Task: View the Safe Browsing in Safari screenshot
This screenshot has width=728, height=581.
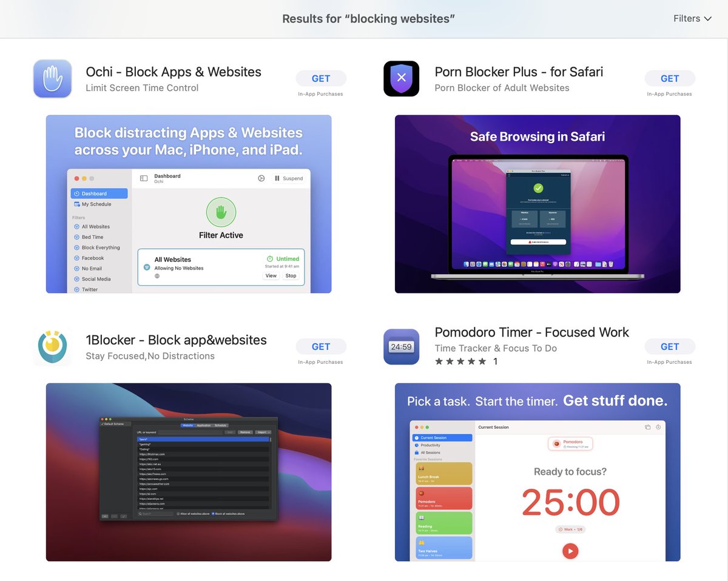Action: pos(538,204)
